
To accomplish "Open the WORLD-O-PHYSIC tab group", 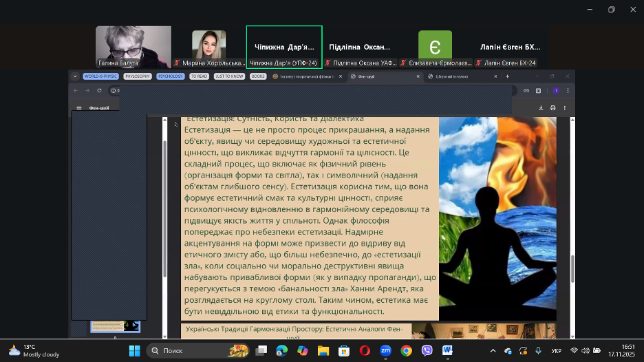I will click(100, 76).
